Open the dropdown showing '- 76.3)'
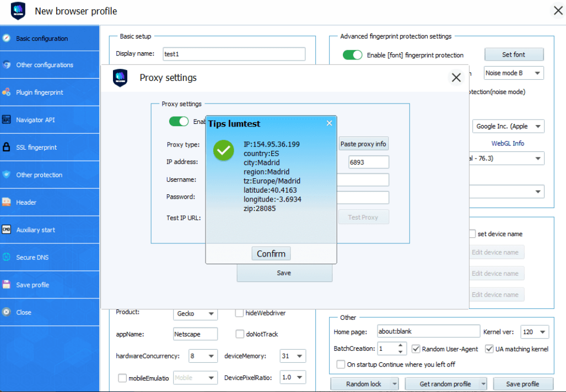 pyautogui.click(x=507, y=159)
